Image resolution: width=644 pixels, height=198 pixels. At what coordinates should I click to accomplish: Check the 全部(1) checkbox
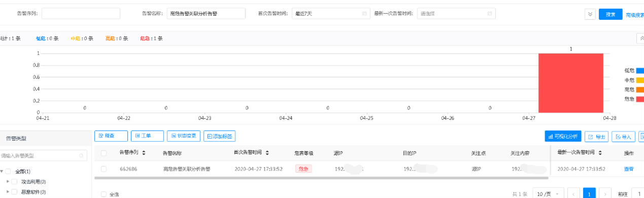tap(8, 172)
